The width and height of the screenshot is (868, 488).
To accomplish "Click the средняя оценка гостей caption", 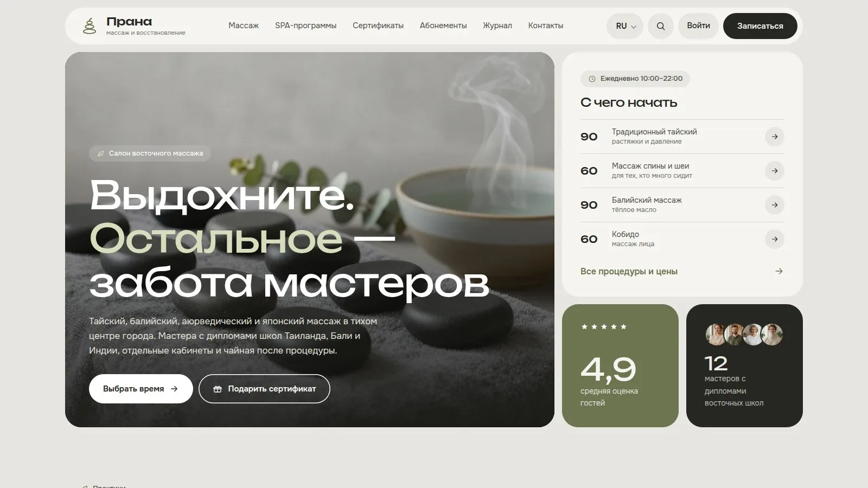I will point(609,397).
